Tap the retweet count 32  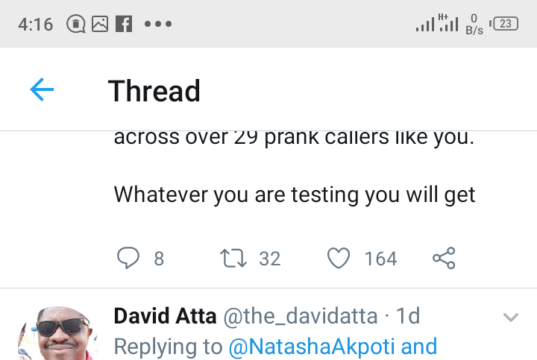tap(270, 259)
